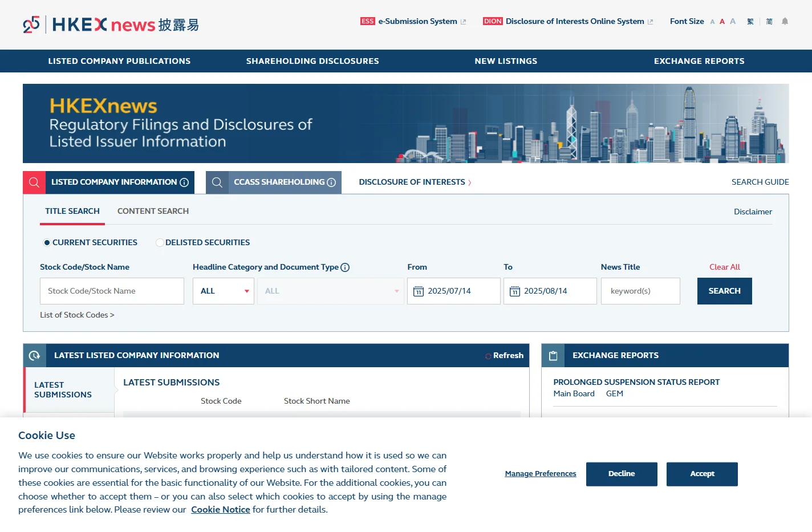
Task: Select the small font size A
Action: [x=712, y=22]
